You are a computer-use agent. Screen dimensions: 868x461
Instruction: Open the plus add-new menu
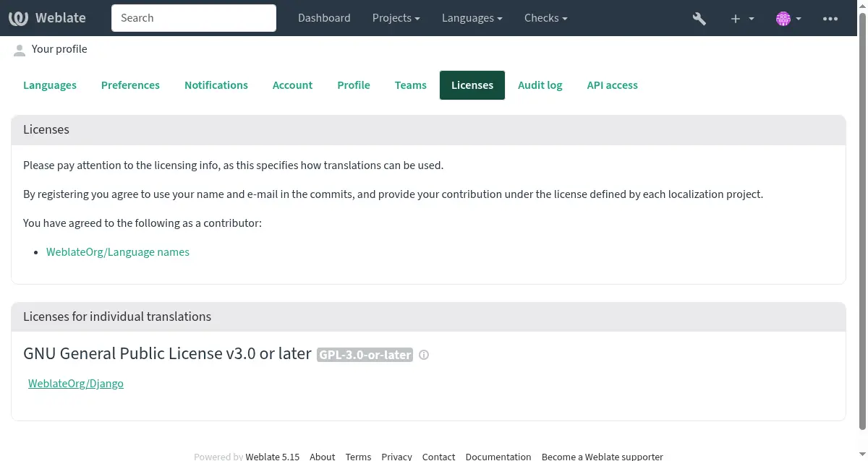pos(742,18)
